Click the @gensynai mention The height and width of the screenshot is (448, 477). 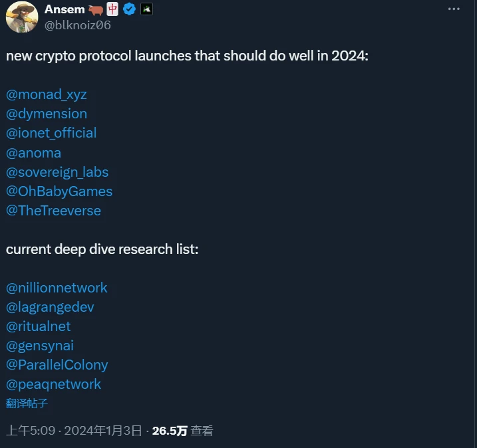(40, 346)
